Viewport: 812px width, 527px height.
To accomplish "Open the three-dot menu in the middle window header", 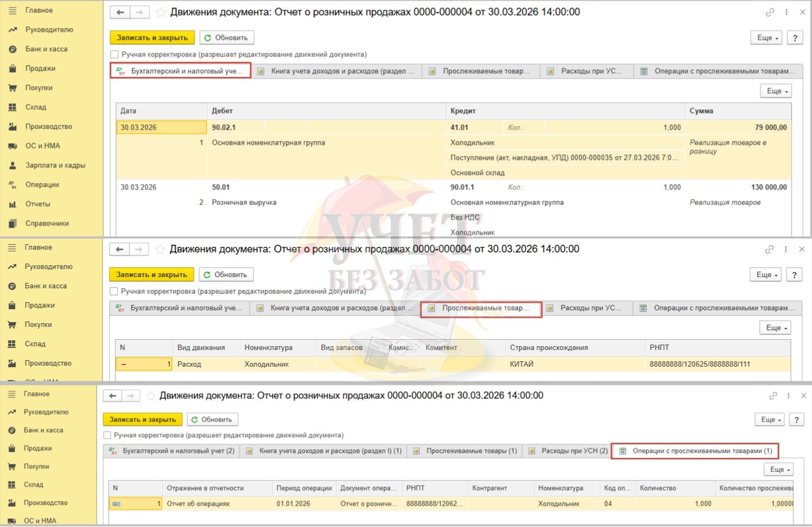I will coord(785,249).
